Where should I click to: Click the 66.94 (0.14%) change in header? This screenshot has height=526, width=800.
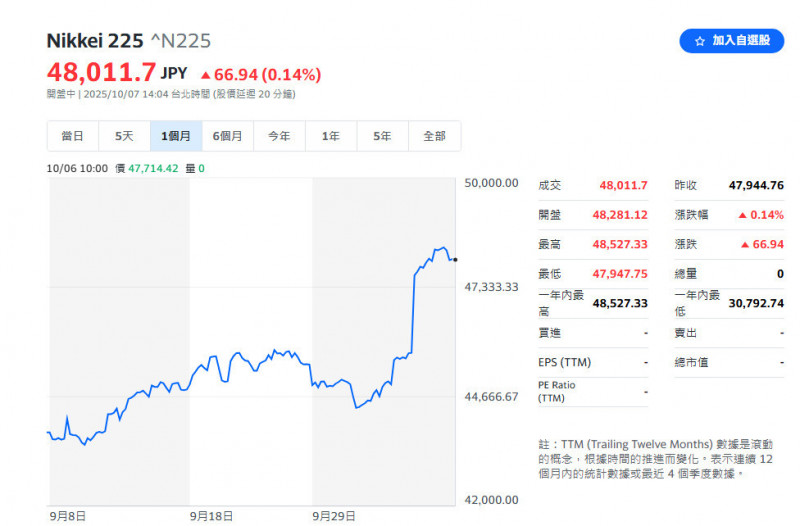pyautogui.click(x=267, y=74)
